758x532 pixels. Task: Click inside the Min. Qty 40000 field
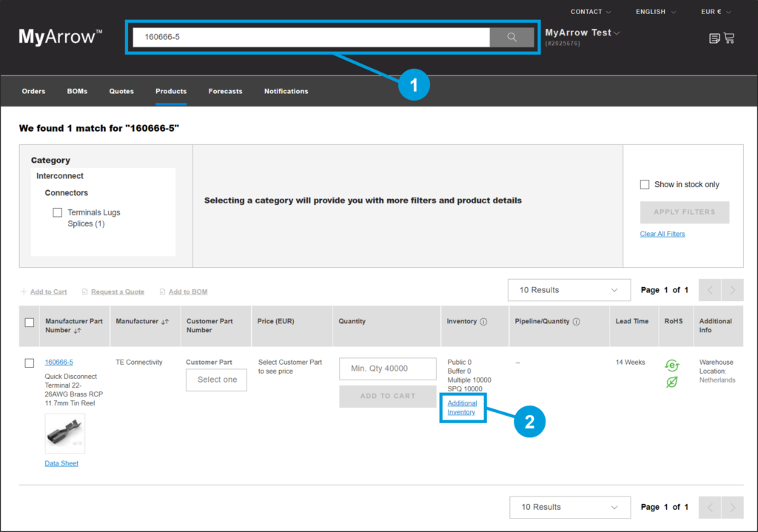pos(387,368)
